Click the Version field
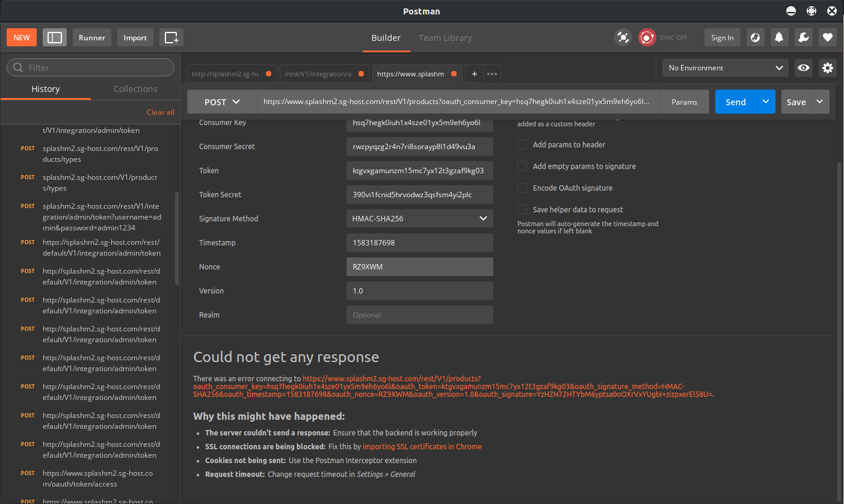The width and height of the screenshot is (844, 504). coord(420,290)
